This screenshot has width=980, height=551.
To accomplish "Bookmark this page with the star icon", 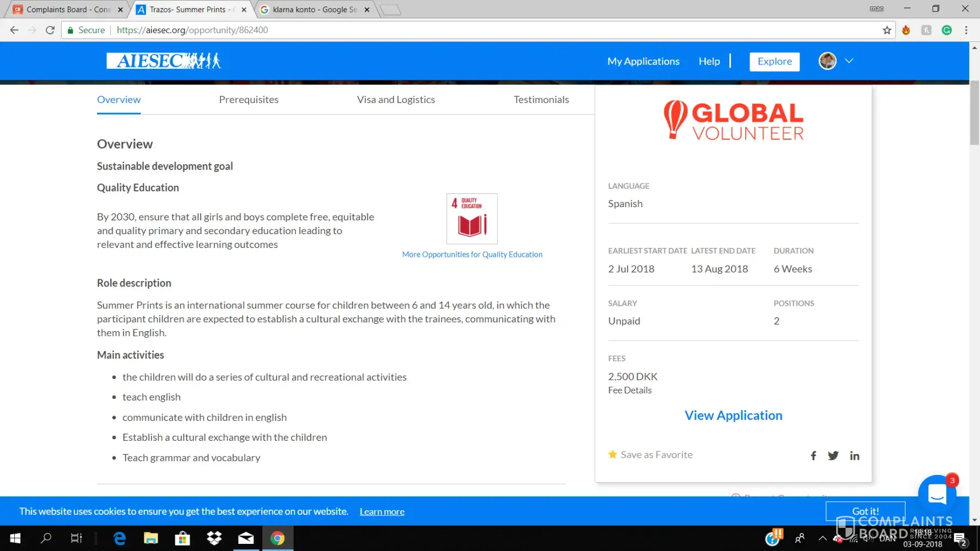I will [887, 30].
